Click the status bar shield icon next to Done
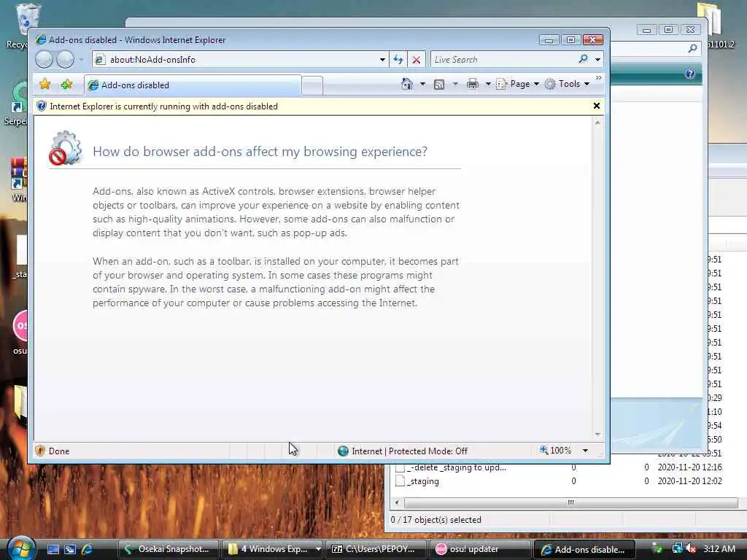This screenshot has width=747, height=560. pos(40,451)
